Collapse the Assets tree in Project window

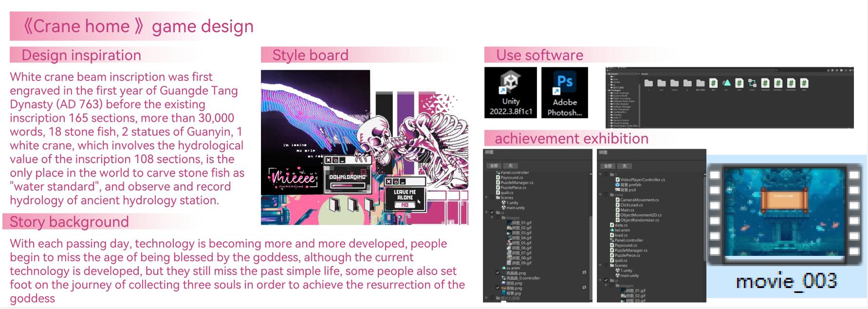(607, 74)
